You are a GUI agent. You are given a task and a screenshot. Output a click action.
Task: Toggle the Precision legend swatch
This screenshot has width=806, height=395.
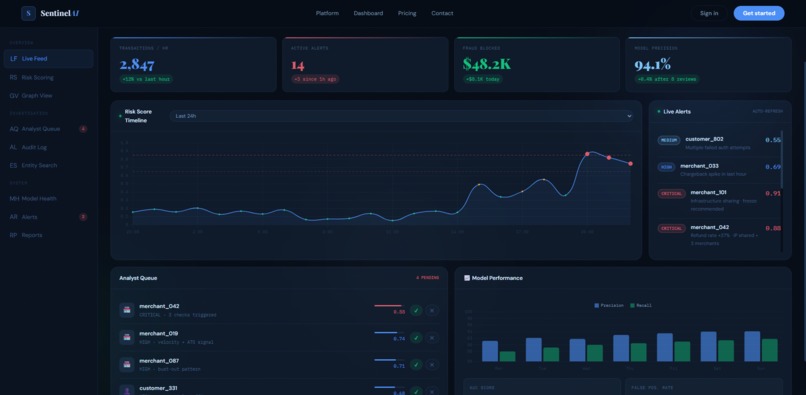click(x=597, y=306)
